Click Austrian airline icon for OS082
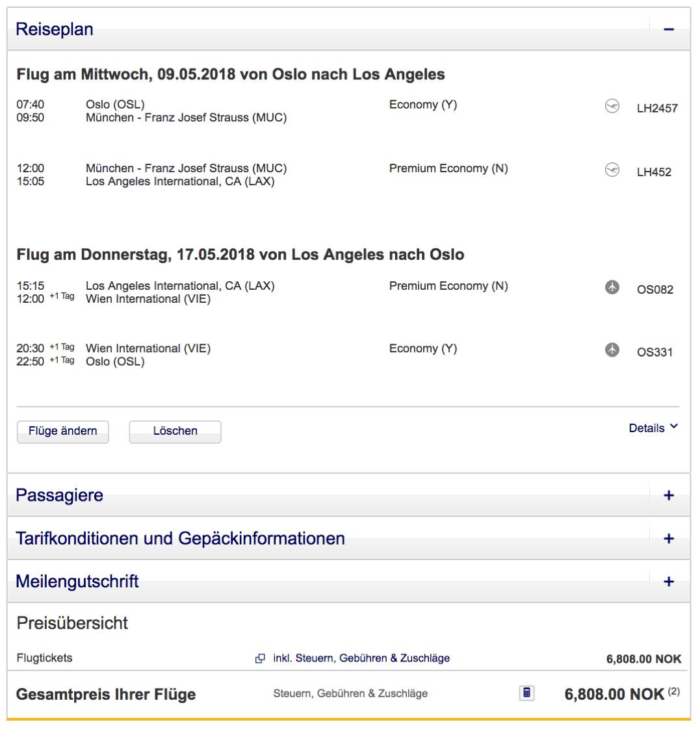This screenshot has width=700, height=731. point(612,287)
